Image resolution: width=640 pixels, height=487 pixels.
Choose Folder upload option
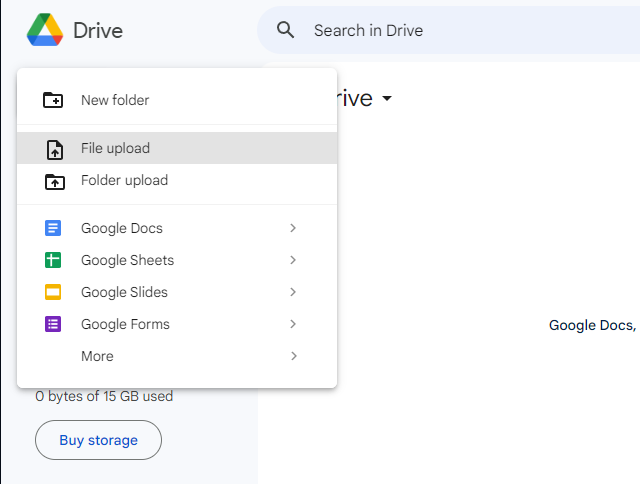click(177, 180)
